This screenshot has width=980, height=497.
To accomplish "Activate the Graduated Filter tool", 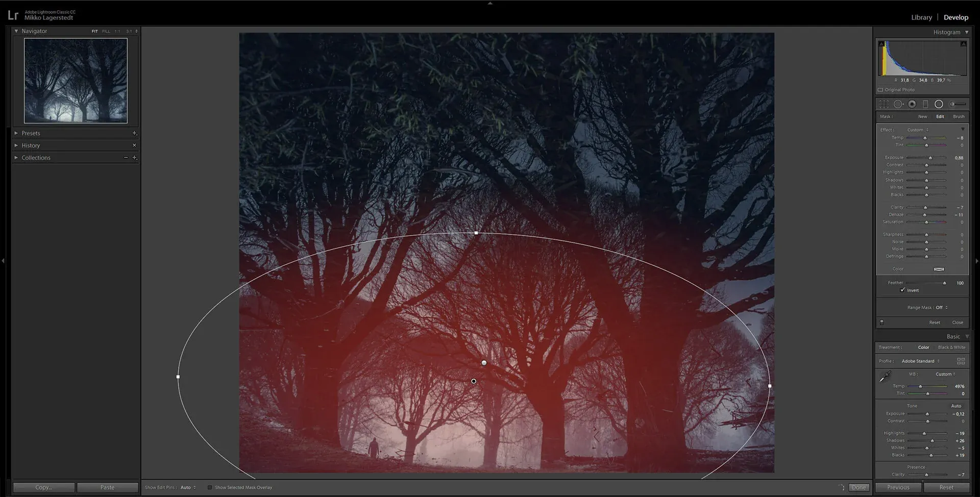I will point(925,104).
